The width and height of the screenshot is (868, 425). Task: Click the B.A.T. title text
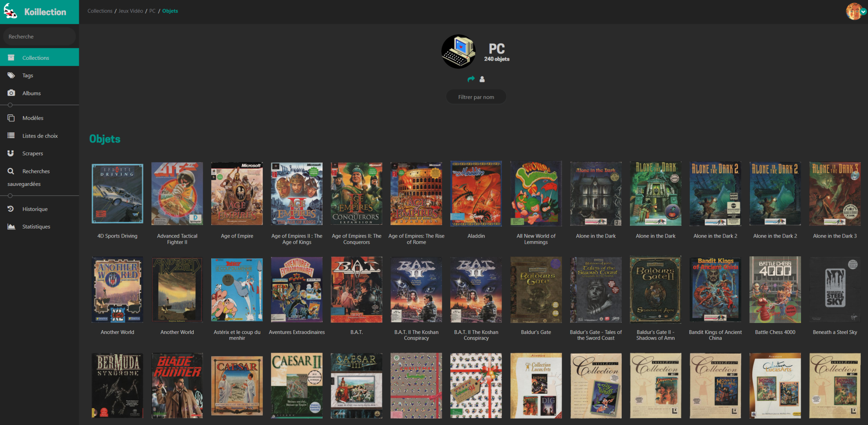pyautogui.click(x=356, y=332)
